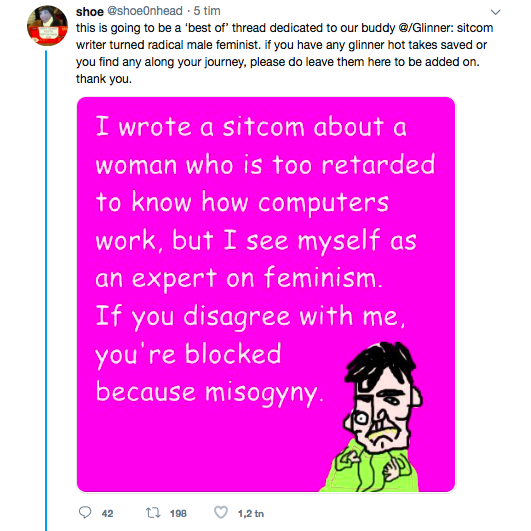Visit the @shoe0nhead handle link
The width and height of the screenshot is (531, 531).
(x=145, y=11)
